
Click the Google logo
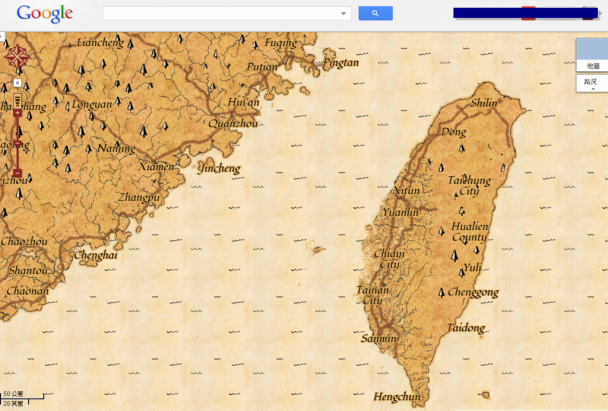(45, 14)
